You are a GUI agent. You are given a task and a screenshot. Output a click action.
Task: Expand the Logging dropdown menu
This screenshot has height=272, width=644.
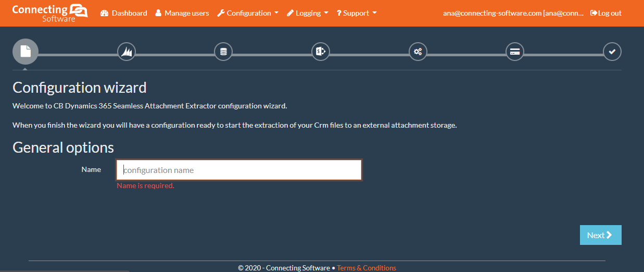pyautogui.click(x=308, y=13)
